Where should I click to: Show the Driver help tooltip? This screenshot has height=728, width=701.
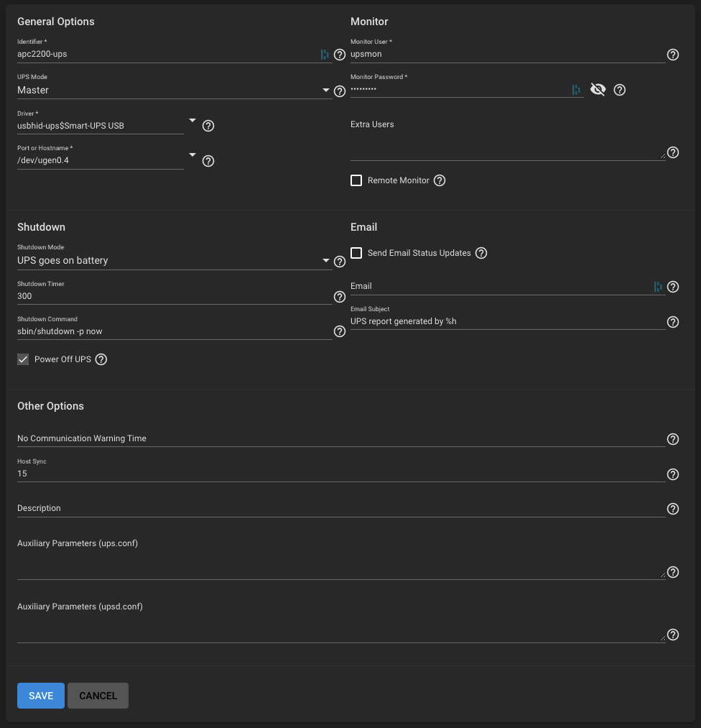point(208,126)
